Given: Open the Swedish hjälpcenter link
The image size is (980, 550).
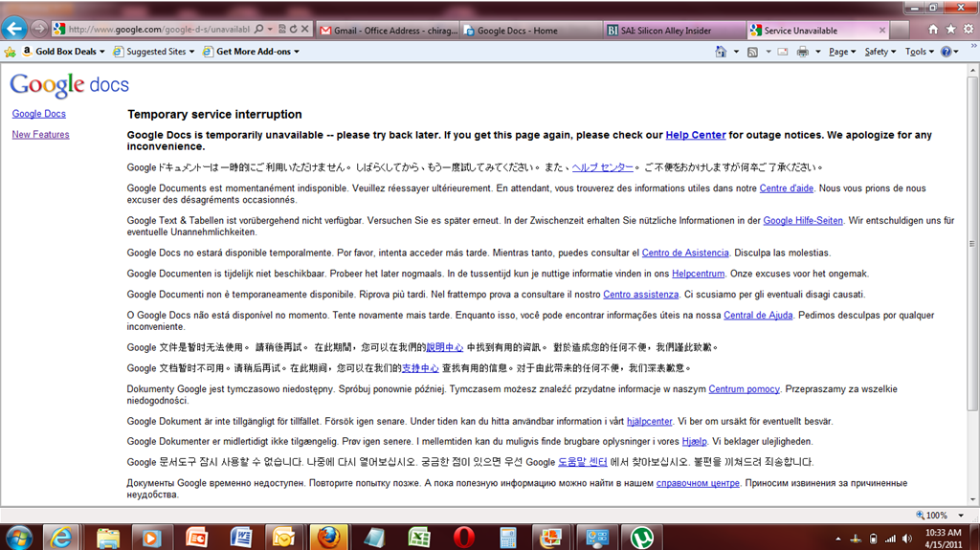Looking at the screenshot, I should click(x=650, y=421).
